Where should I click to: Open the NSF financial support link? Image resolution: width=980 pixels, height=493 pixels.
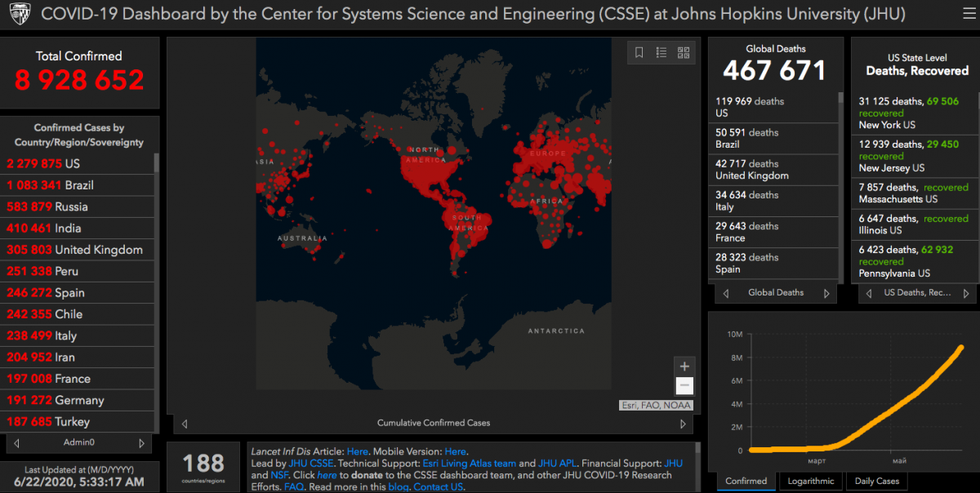(280, 475)
